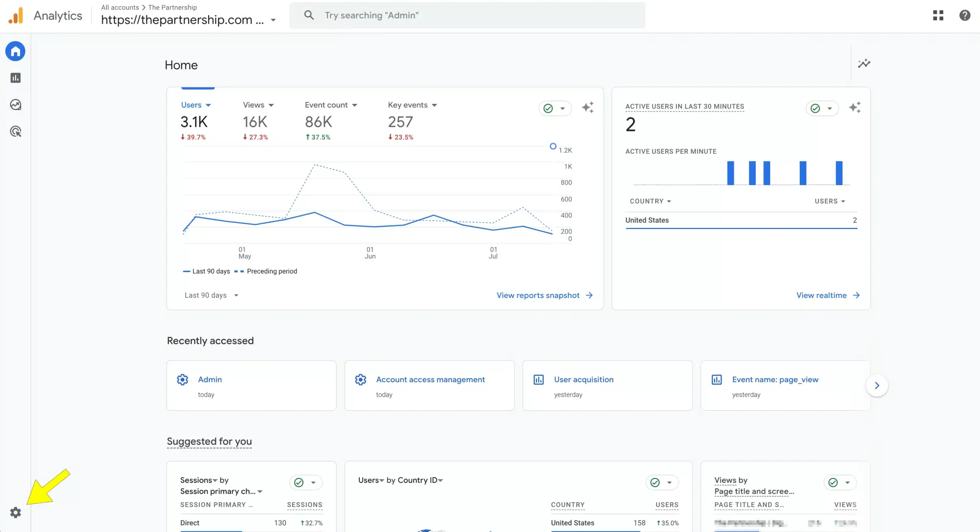The height and width of the screenshot is (532, 980).
Task: Click the VIEWS column header
Action: coord(845,505)
